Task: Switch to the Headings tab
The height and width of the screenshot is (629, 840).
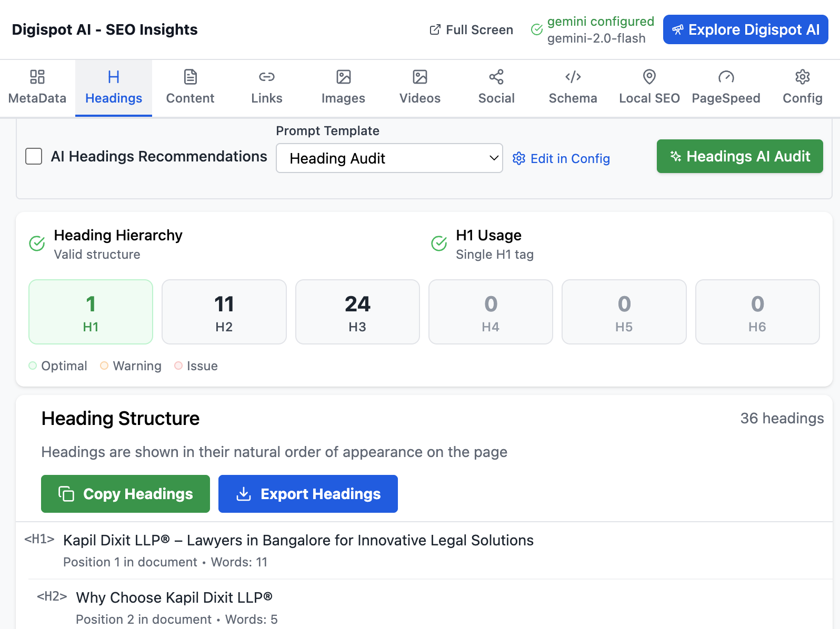Action: 114,88
